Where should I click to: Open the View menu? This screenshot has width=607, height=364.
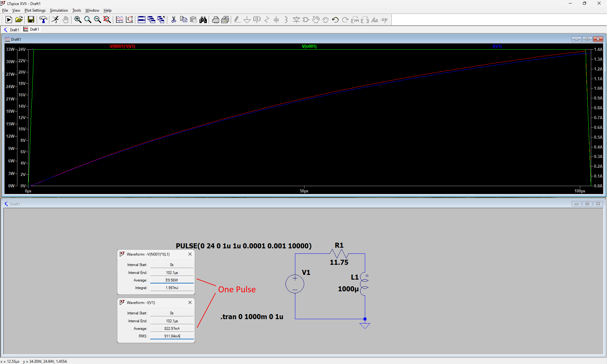point(16,10)
